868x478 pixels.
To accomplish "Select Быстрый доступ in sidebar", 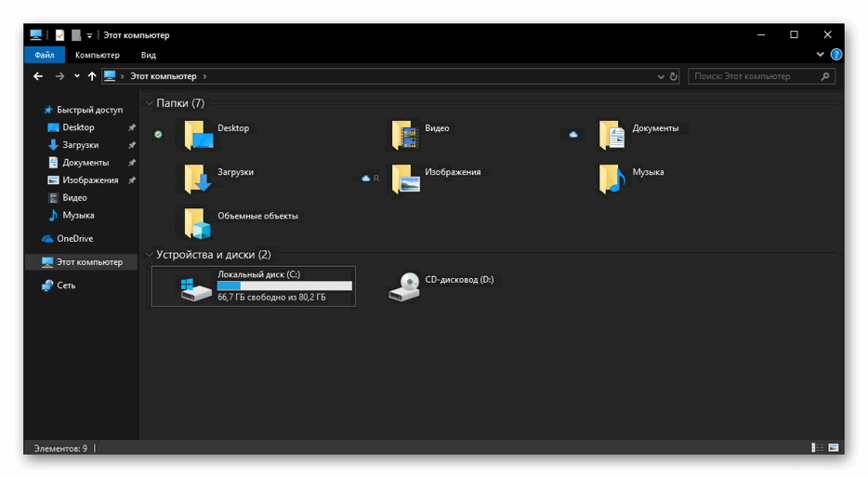I will [83, 110].
